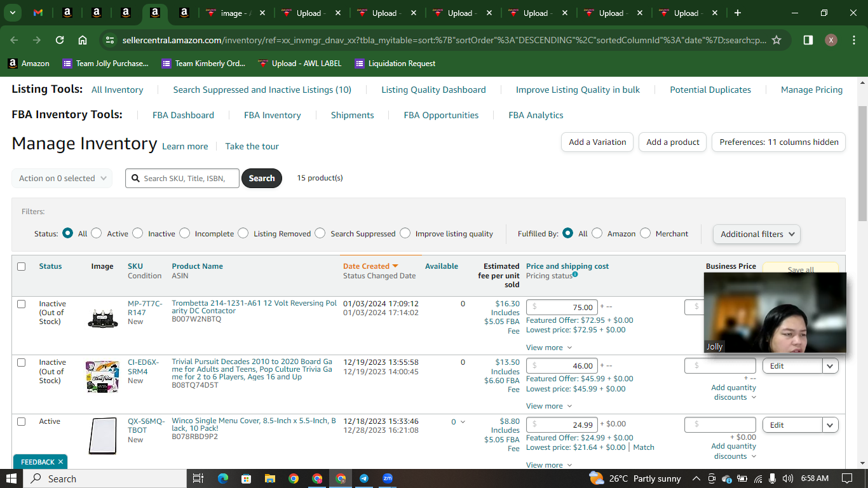Open the Shipments page
This screenshot has width=868, height=488.
[x=353, y=116]
